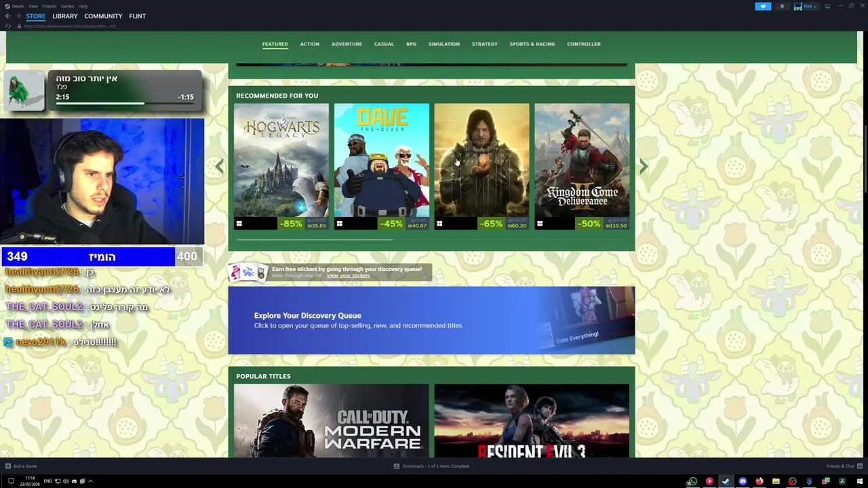Open Firefox from the taskbar

pos(759,481)
